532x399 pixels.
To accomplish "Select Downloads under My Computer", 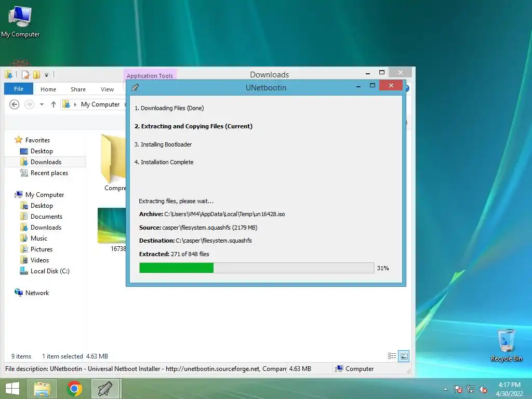I will 46,227.
